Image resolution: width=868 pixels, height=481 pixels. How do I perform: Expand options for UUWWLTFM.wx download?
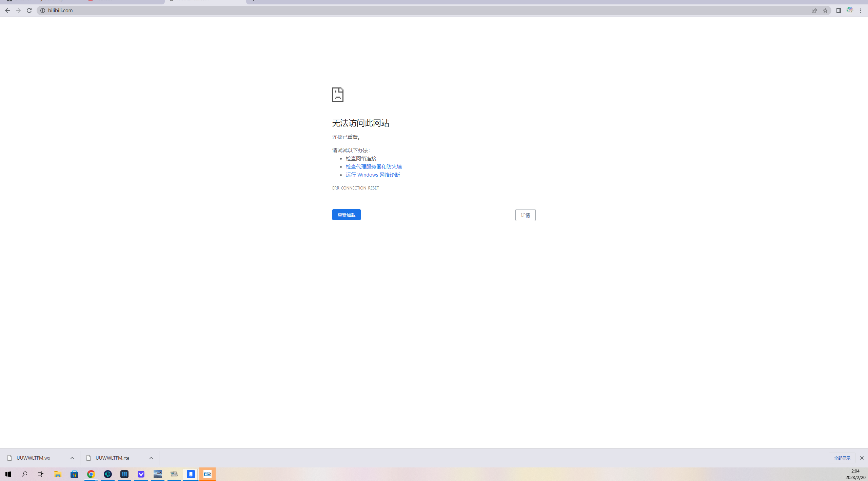click(72, 458)
